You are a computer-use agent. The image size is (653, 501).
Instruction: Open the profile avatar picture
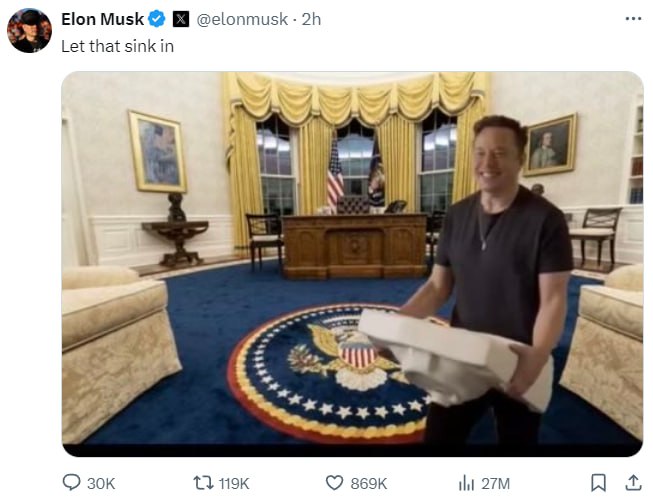(30, 30)
